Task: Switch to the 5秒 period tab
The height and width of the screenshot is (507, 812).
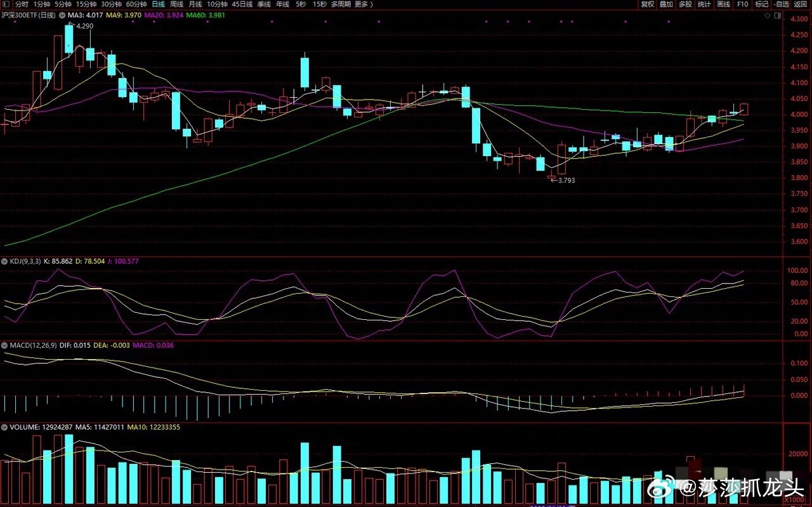Action: [300, 4]
